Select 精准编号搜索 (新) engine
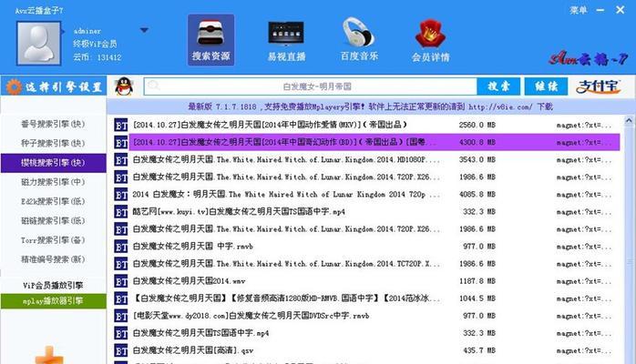Screen dimensions: 636x364 tap(53, 259)
